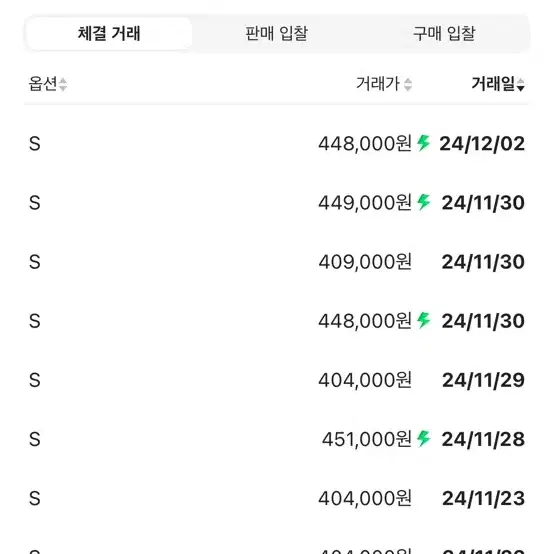Open the 판매 입찰 tab
This screenshot has height=554, width=554.
pos(276,34)
